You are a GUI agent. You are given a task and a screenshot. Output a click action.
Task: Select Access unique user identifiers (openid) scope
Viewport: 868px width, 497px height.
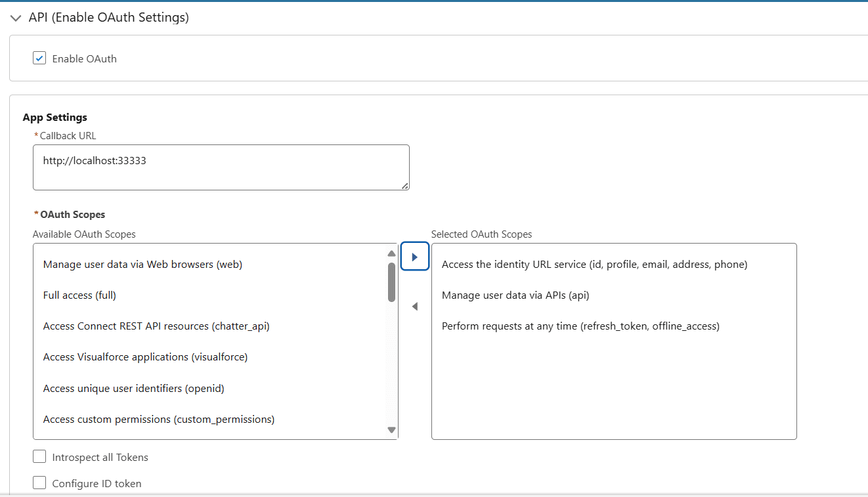[133, 388]
